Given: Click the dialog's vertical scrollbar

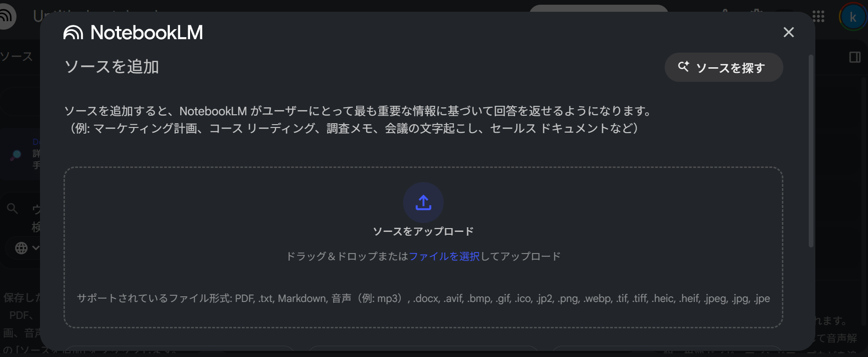Looking at the screenshot, I should point(811,151).
